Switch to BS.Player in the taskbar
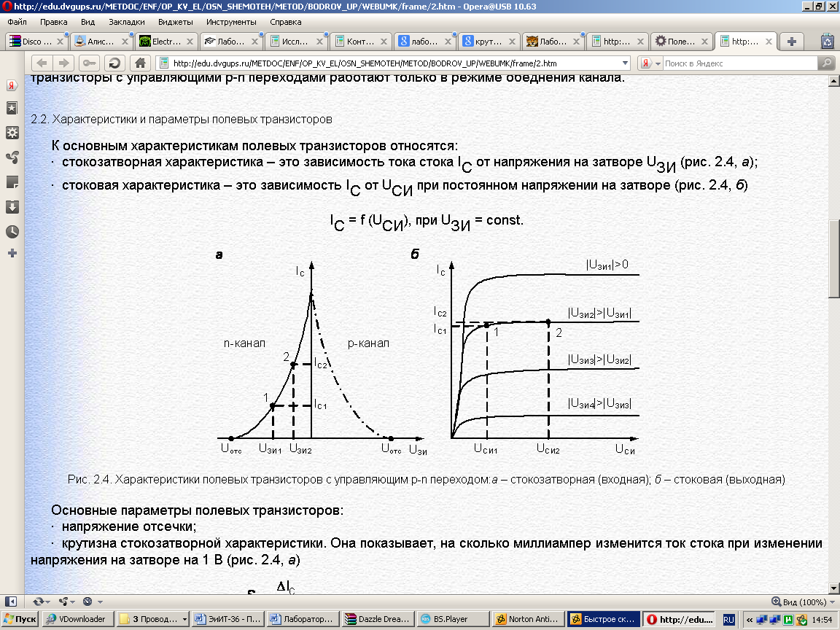The height and width of the screenshot is (630, 840). [x=453, y=619]
